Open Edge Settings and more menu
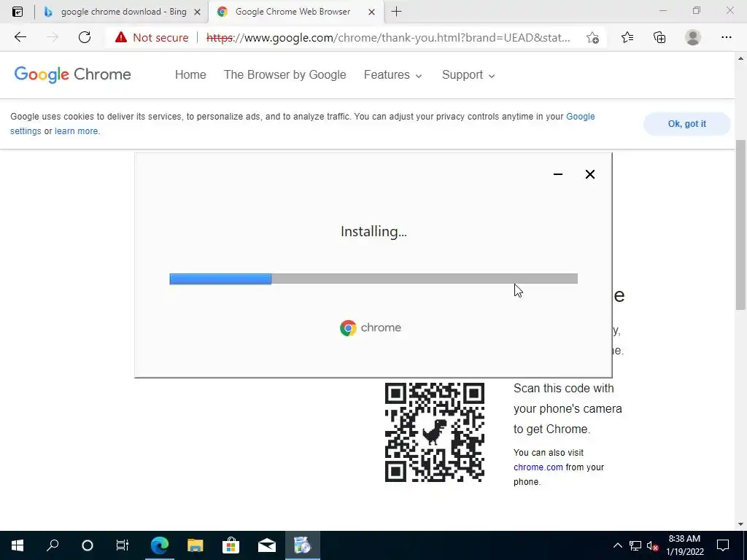Screen dimensions: 747x560 tap(726, 37)
